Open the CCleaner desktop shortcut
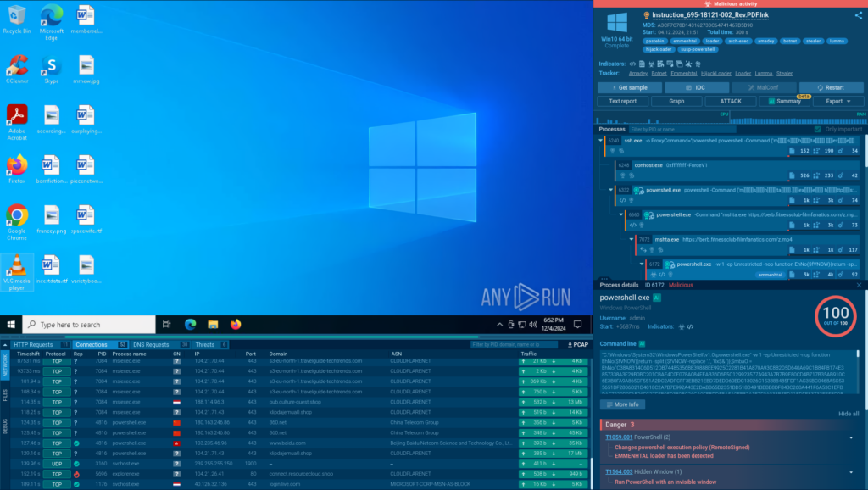 tap(16, 70)
